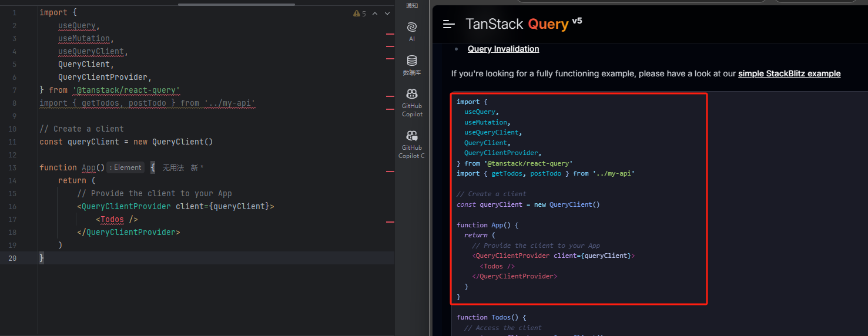Click the '新 *' author hint on line 13
Viewport: 868px width, 336px height.
click(197, 167)
